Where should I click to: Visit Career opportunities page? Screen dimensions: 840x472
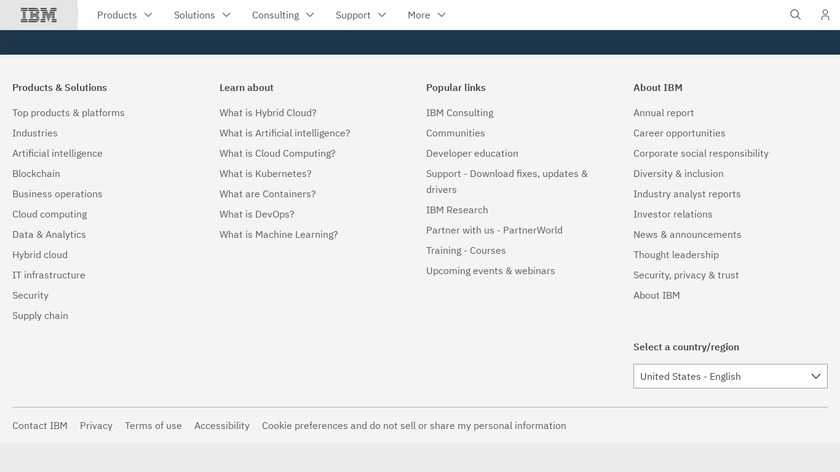[x=679, y=133]
